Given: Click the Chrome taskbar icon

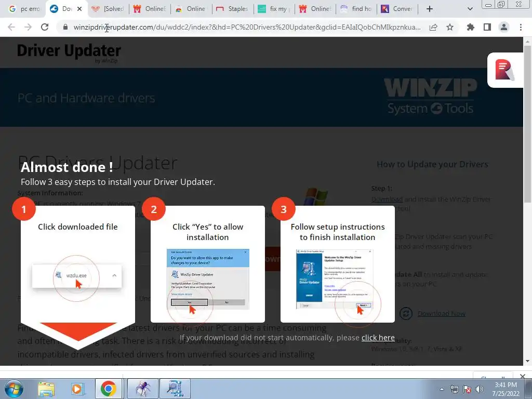Looking at the screenshot, I should pos(108,389).
